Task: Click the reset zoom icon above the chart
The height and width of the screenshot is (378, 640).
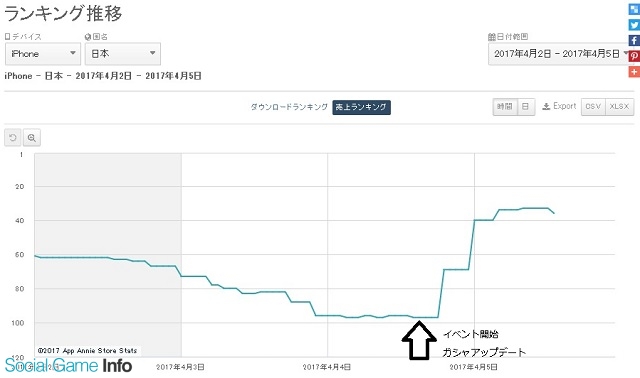Action: [13, 138]
